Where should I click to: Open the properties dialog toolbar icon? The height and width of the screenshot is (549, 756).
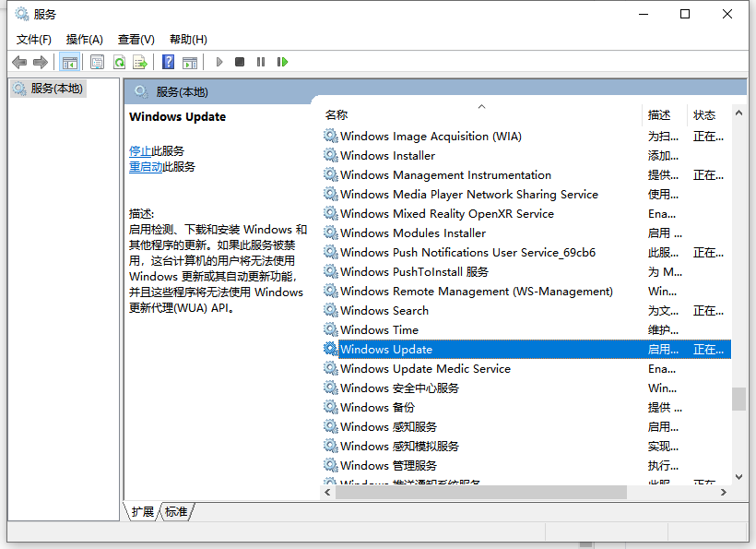tap(97, 61)
